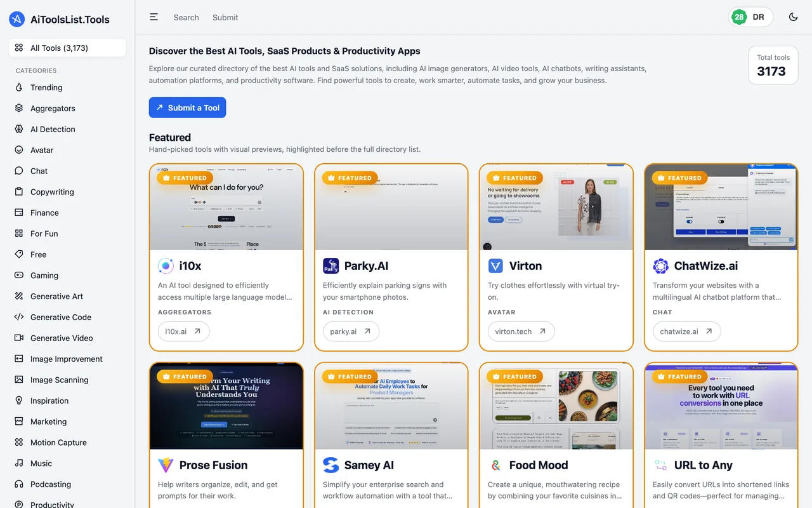The width and height of the screenshot is (812, 508).
Task: Choose the Music note icon category
Action: pos(19,463)
